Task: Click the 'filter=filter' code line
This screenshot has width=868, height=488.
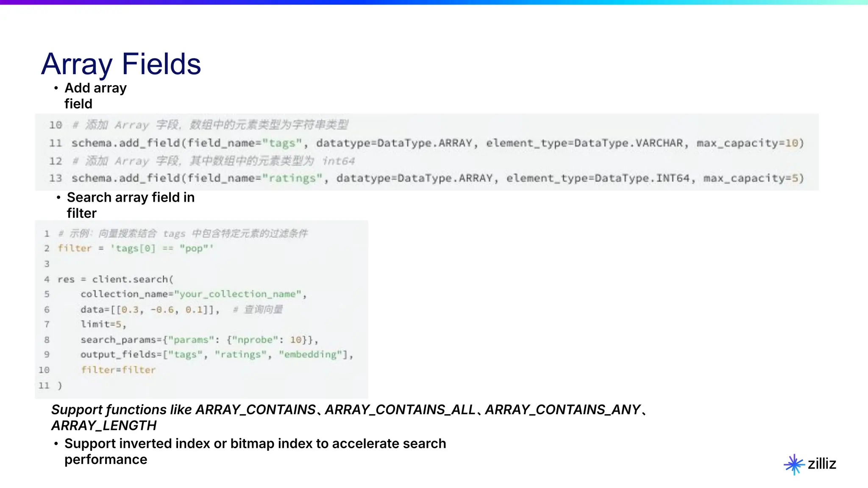Action: [x=118, y=370]
